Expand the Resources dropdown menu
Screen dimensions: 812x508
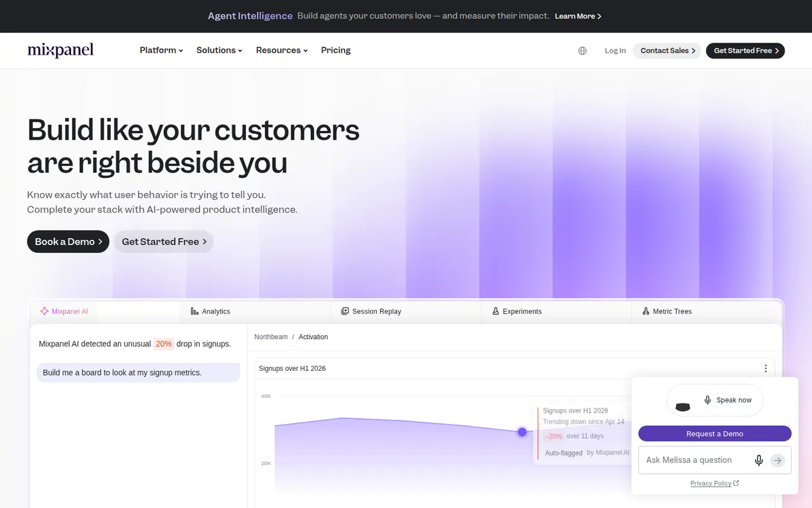click(282, 50)
